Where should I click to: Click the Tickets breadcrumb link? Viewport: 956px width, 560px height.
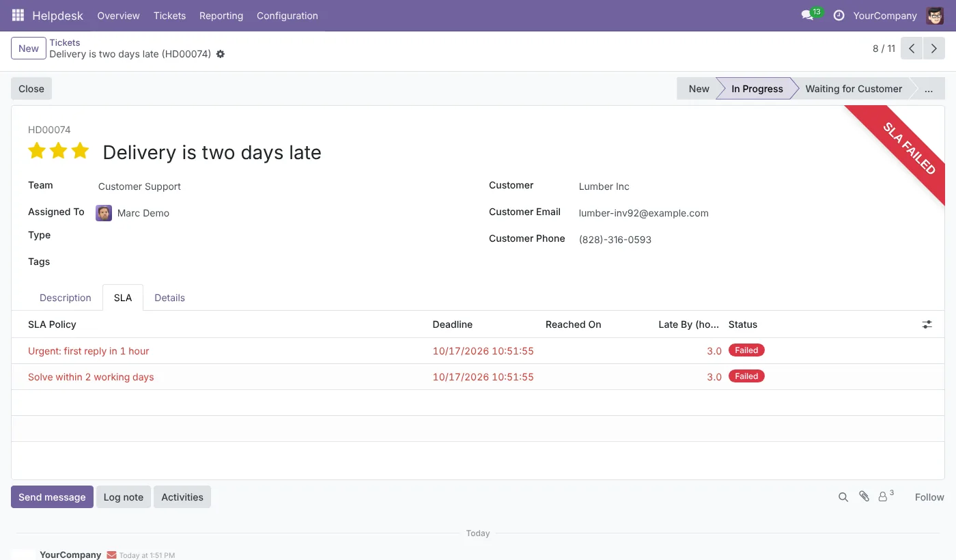[65, 42]
